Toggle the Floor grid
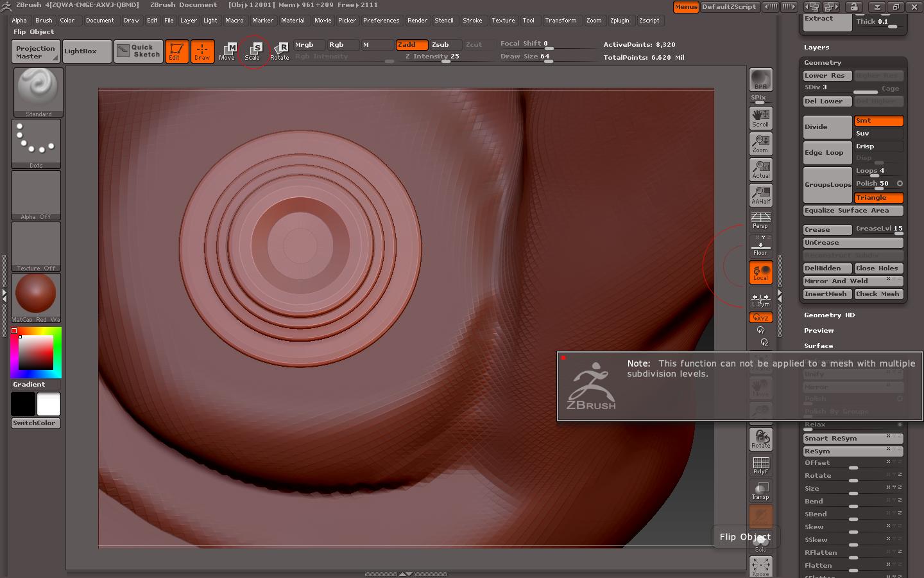This screenshot has width=924, height=578. [761, 246]
